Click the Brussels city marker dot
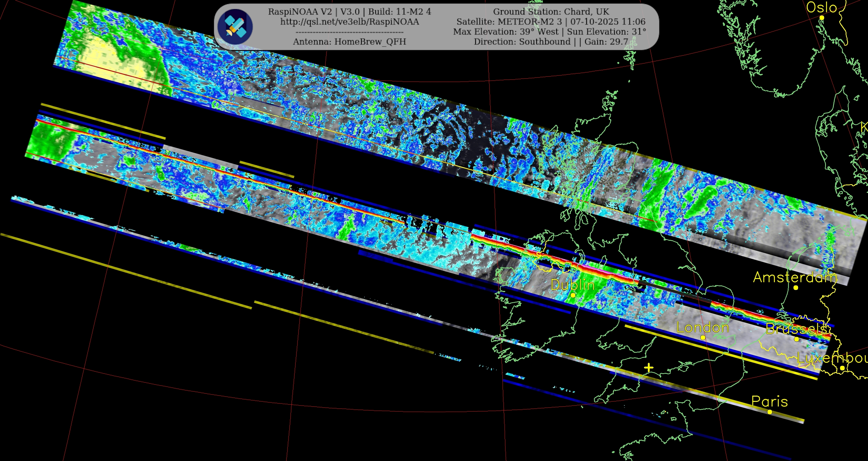The width and height of the screenshot is (868, 461). pos(796,339)
